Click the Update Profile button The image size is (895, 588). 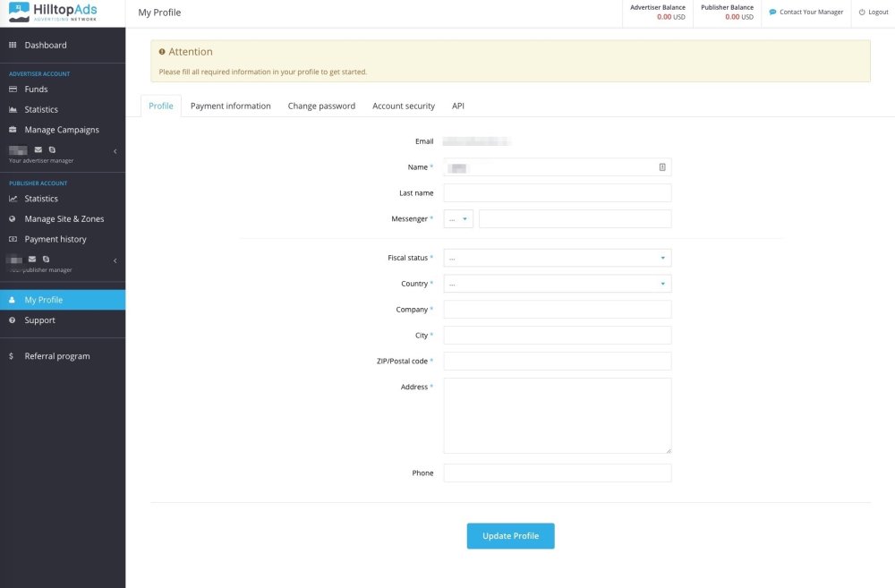click(510, 536)
